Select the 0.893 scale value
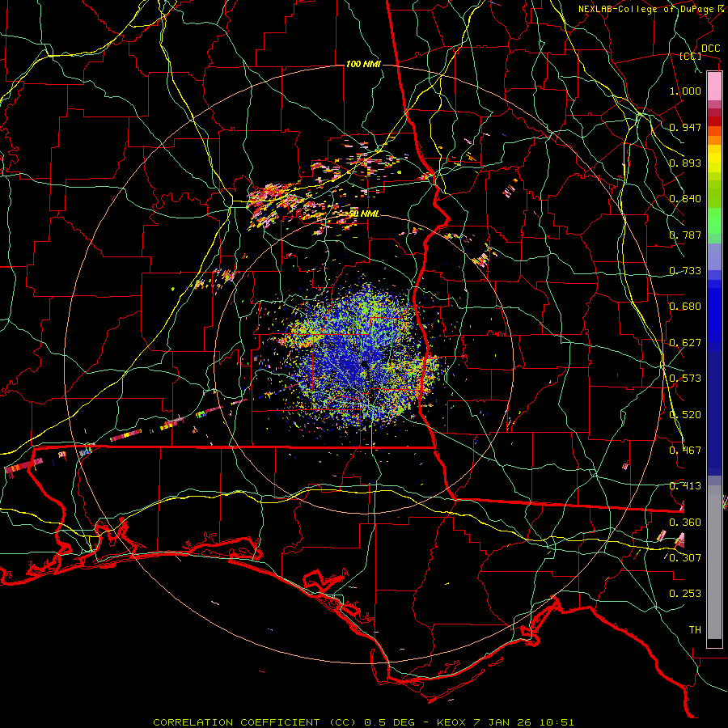This screenshot has width=728, height=728. 685,163
